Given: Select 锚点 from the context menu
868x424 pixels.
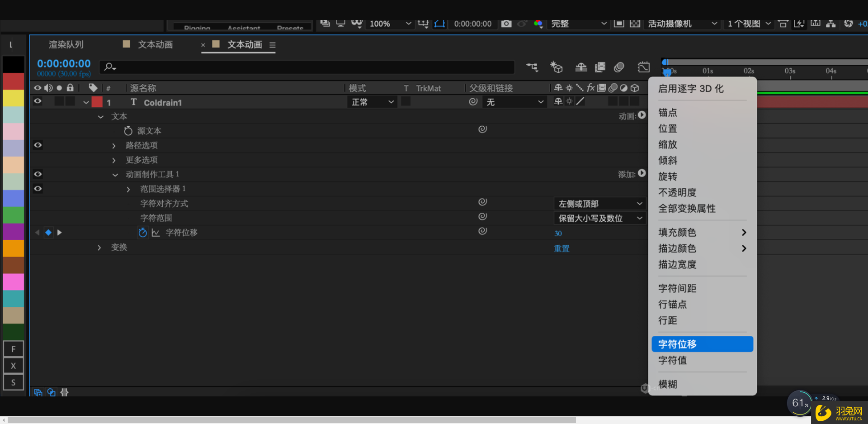Looking at the screenshot, I should 667,113.
